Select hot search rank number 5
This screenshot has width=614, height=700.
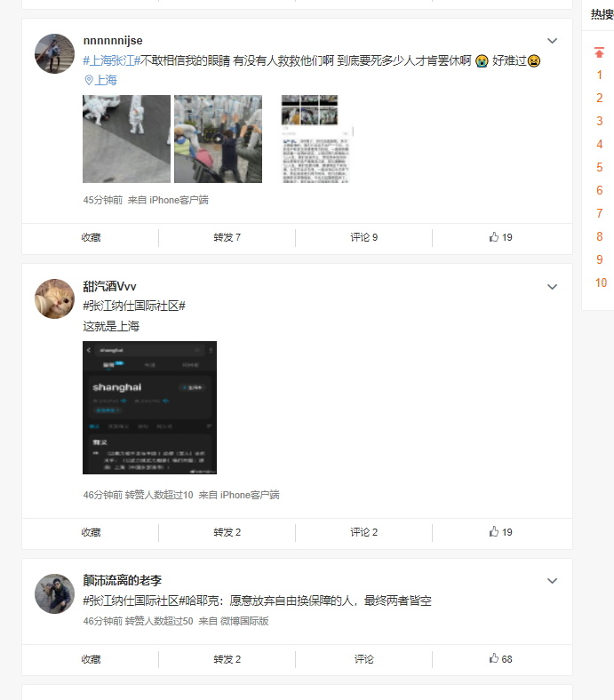coord(599,167)
